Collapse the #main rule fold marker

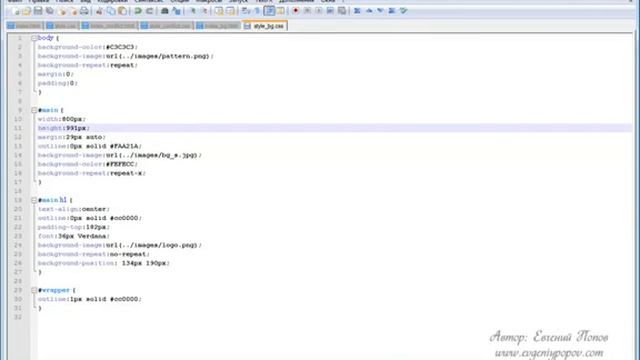[x=34, y=110]
